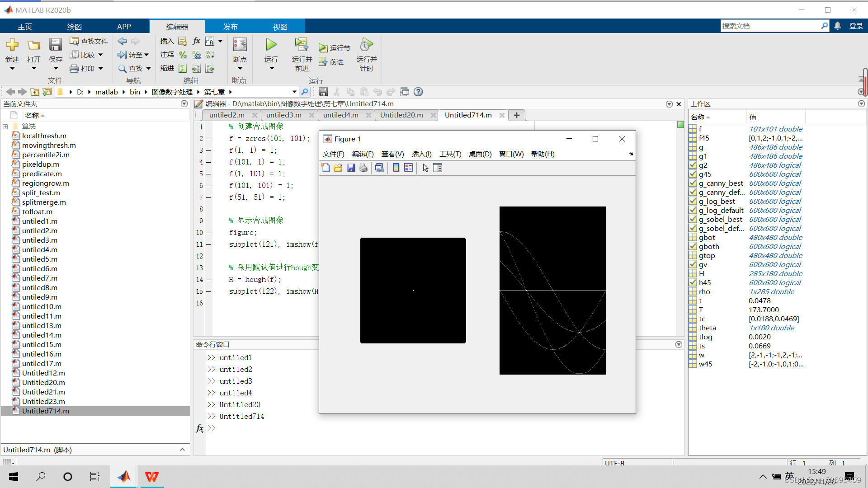Viewport: 868px width, 488px height.
Task: Click the notification bell icon
Action: click(x=838, y=26)
